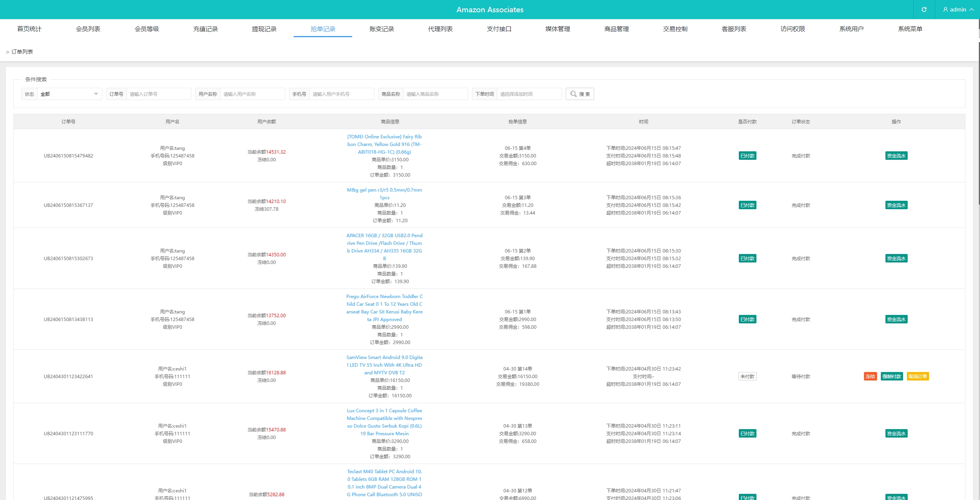Viewport: 980px width, 500px height.
Task: Open the admin user menu
Action: coord(958,10)
